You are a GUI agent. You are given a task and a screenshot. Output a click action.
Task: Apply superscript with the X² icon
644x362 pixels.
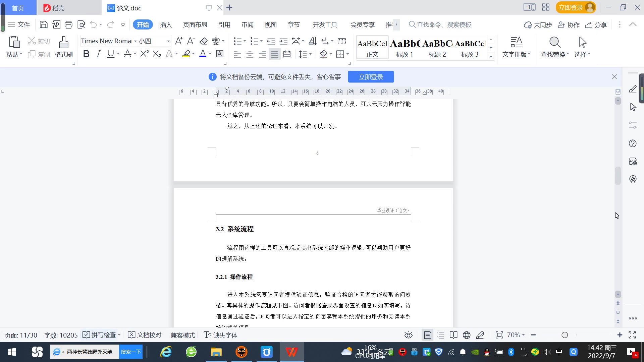pyautogui.click(x=144, y=54)
